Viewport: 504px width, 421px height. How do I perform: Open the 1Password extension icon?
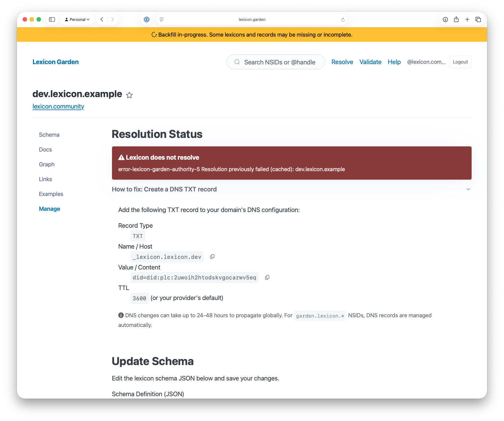(x=147, y=19)
